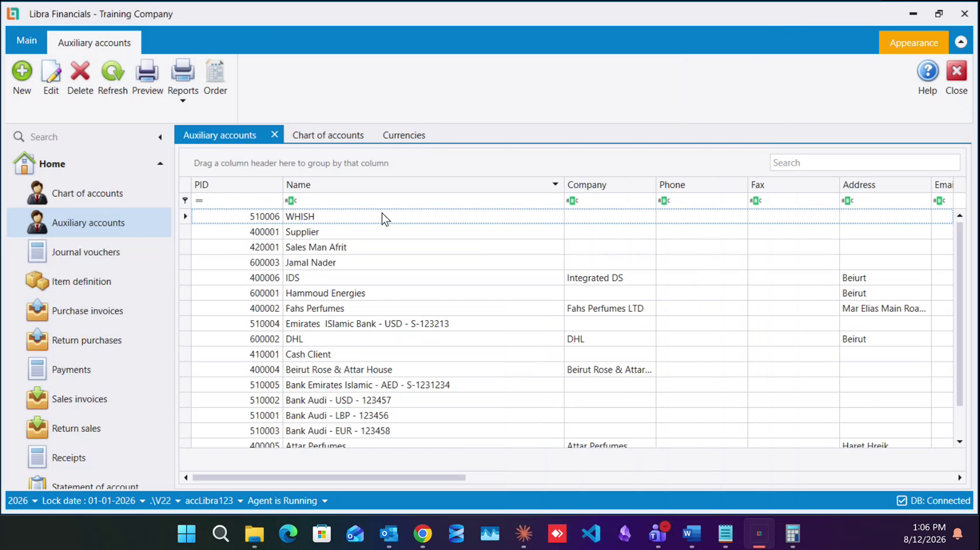Open Journal vouchers in sidebar
Viewport: 980px width, 550px height.
tap(85, 252)
